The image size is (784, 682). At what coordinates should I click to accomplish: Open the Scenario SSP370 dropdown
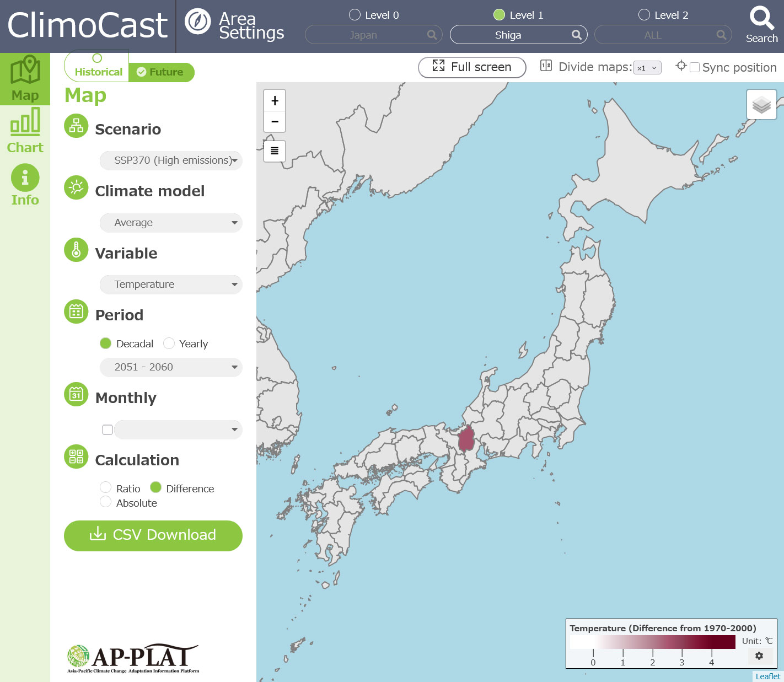coord(171,160)
